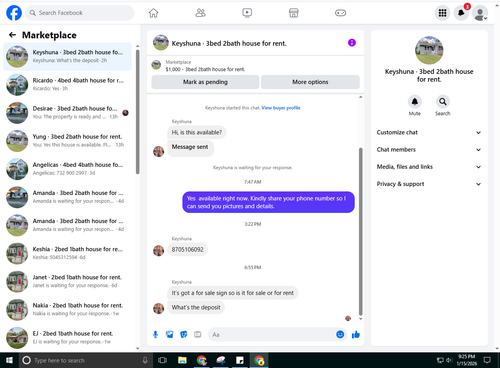Click the message input field Aa
The image size is (500, 368).
point(271,334)
